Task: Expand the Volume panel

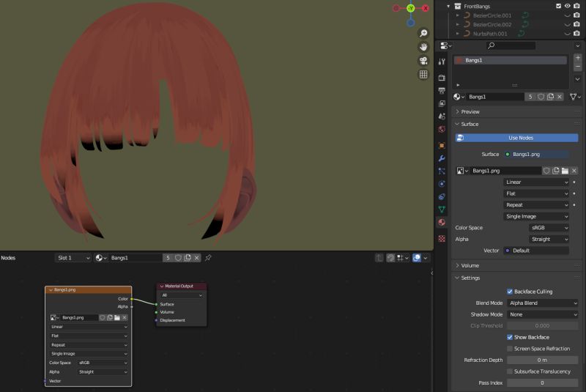Action: [x=470, y=266]
